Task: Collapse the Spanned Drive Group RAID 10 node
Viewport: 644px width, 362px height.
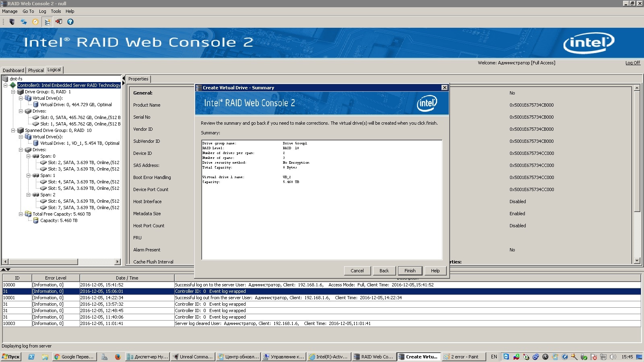Action: [13, 130]
